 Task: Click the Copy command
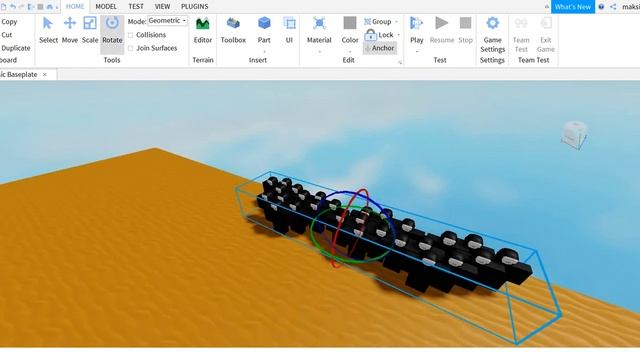(9, 22)
